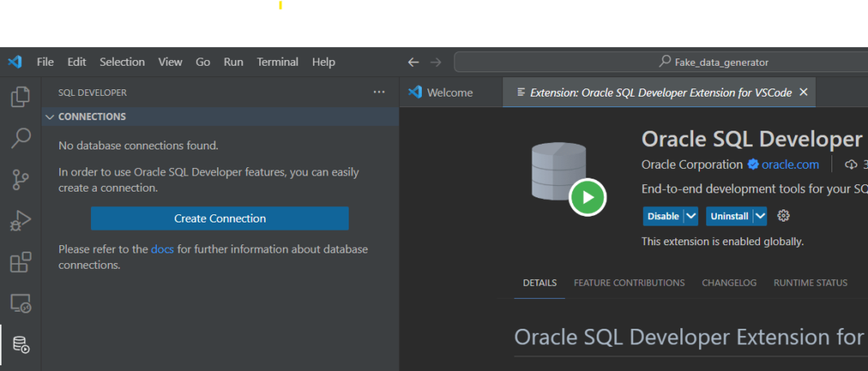Open the File menu
This screenshot has height=371, width=868.
click(45, 62)
